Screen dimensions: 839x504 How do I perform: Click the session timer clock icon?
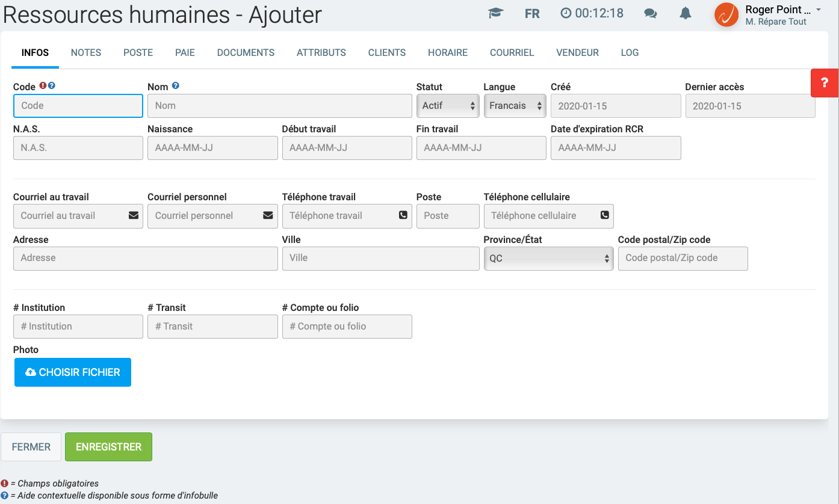coord(566,13)
